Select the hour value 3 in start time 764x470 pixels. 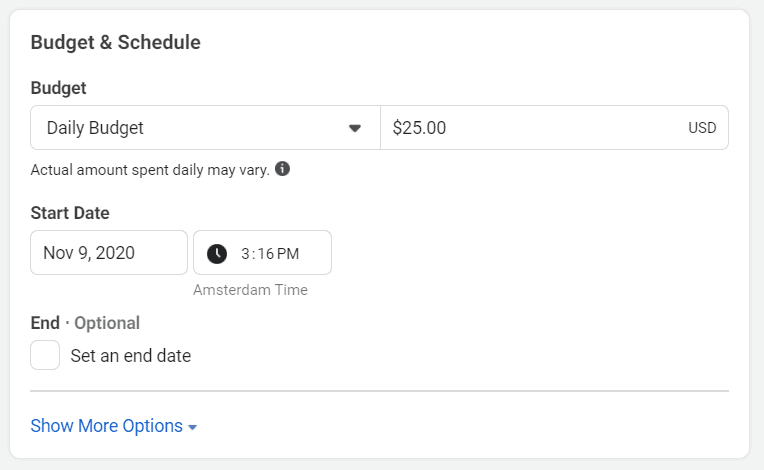[x=245, y=254]
